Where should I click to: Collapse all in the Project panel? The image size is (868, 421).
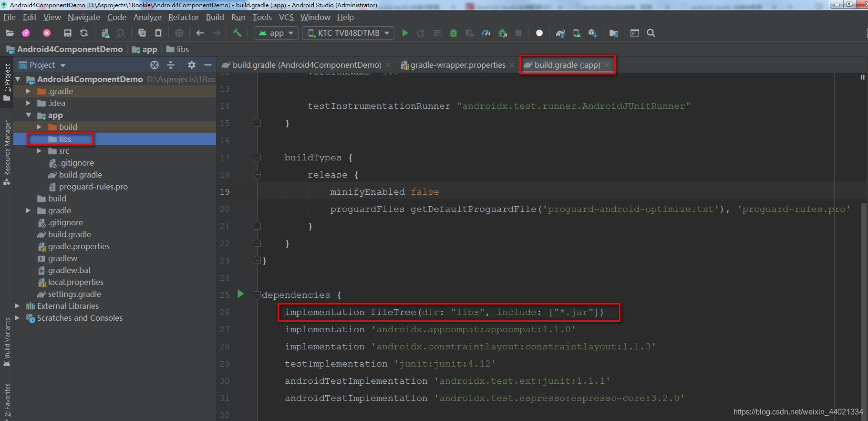[171, 65]
